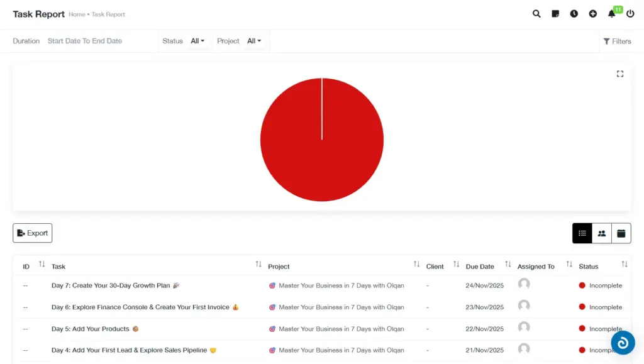Image resolution: width=644 pixels, height=364 pixels.
Task: Select the active list view tab
Action: click(x=582, y=233)
